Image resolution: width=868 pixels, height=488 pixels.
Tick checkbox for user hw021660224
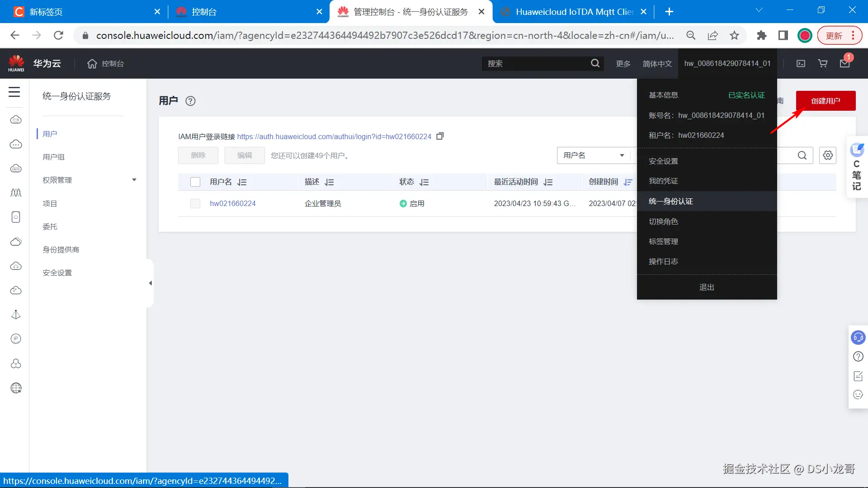click(x=195, y=204)
